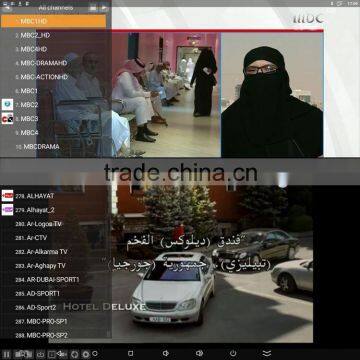Select the highlighted MBC1HD channel
The height and width of the screenshot is (360, 360).
[53, 21]
